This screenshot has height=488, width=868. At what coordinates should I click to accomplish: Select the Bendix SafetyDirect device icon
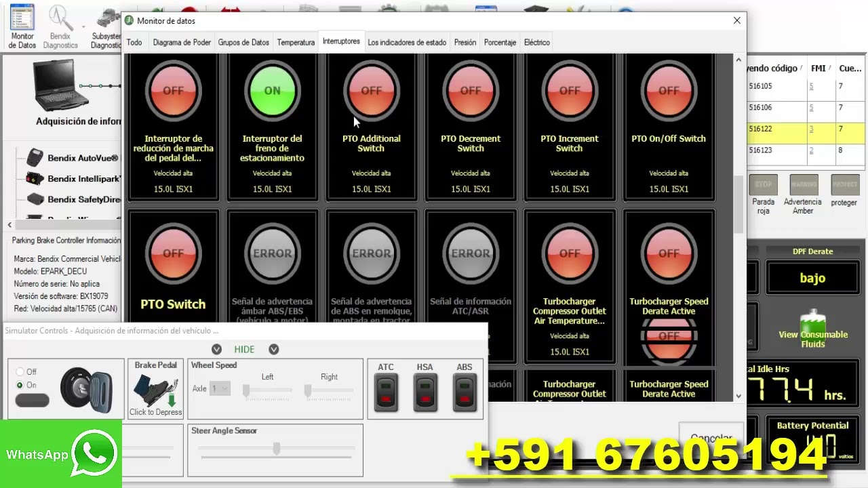pyautogui.click(x=35, y=199)
